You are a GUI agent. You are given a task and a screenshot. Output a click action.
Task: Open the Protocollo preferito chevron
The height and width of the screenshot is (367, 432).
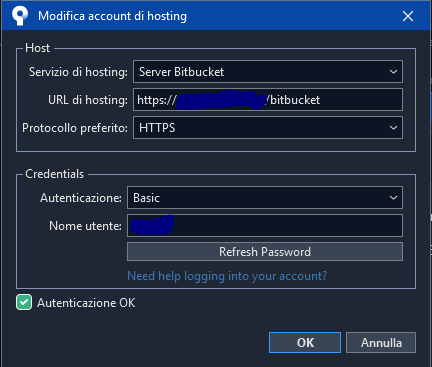pyautogui.click(x=393, y=128)
